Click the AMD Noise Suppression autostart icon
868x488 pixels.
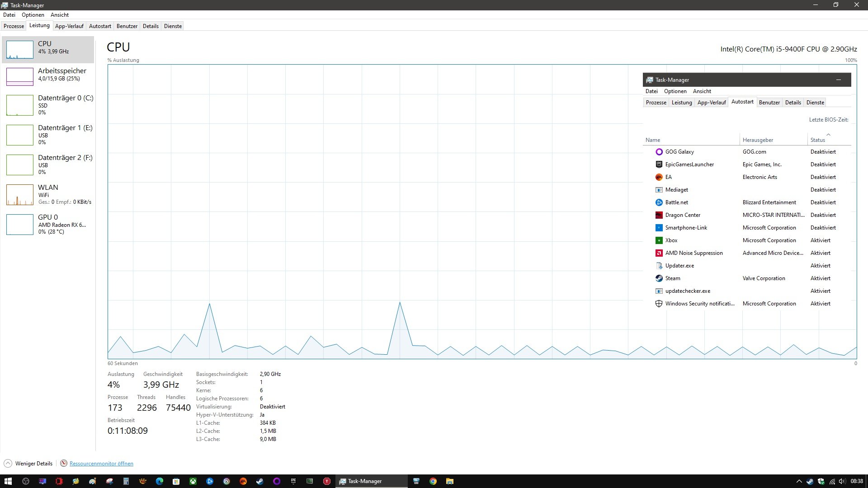point(659,253)
